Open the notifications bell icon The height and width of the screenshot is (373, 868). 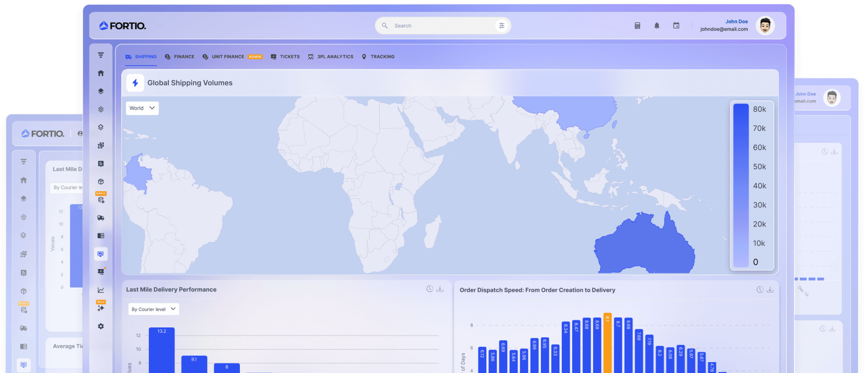click(657, 26)
